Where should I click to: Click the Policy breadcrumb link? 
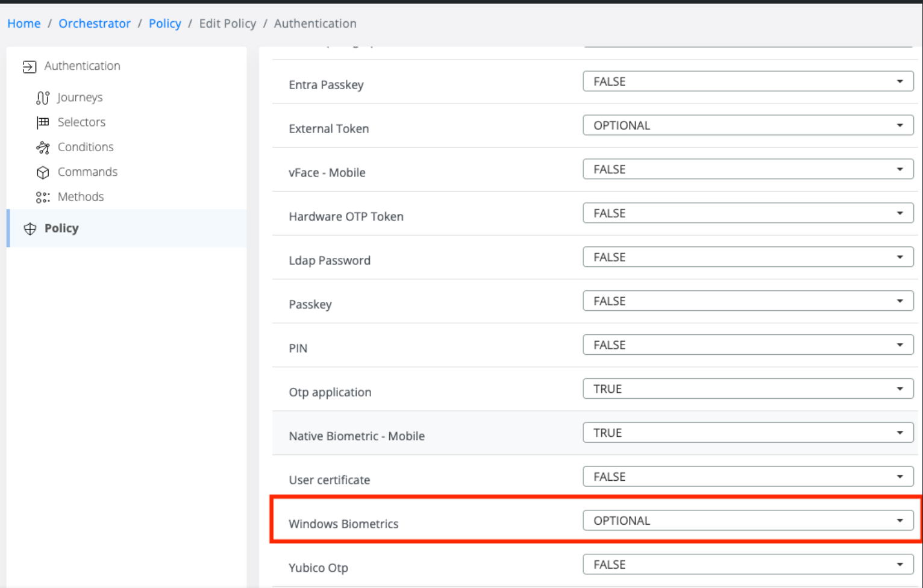tap(164, 23)
